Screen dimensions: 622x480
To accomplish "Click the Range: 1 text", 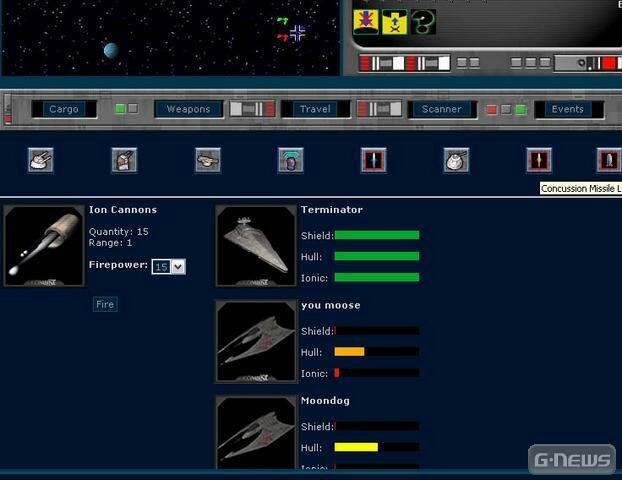I will [x=110, y=242].
